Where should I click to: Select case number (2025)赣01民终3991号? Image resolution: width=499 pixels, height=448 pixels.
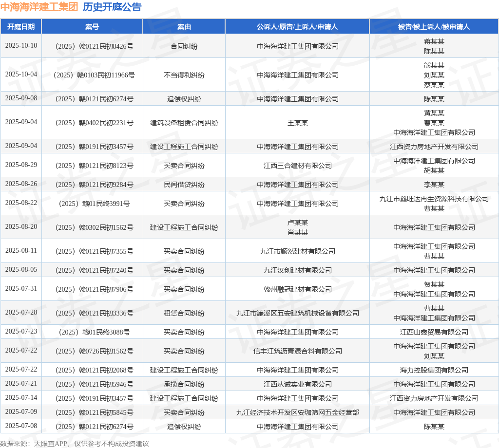click(94, 204)
